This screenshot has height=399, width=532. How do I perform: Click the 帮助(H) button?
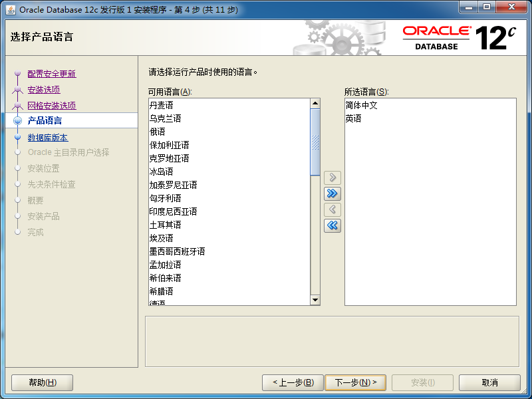coord(41,382)
